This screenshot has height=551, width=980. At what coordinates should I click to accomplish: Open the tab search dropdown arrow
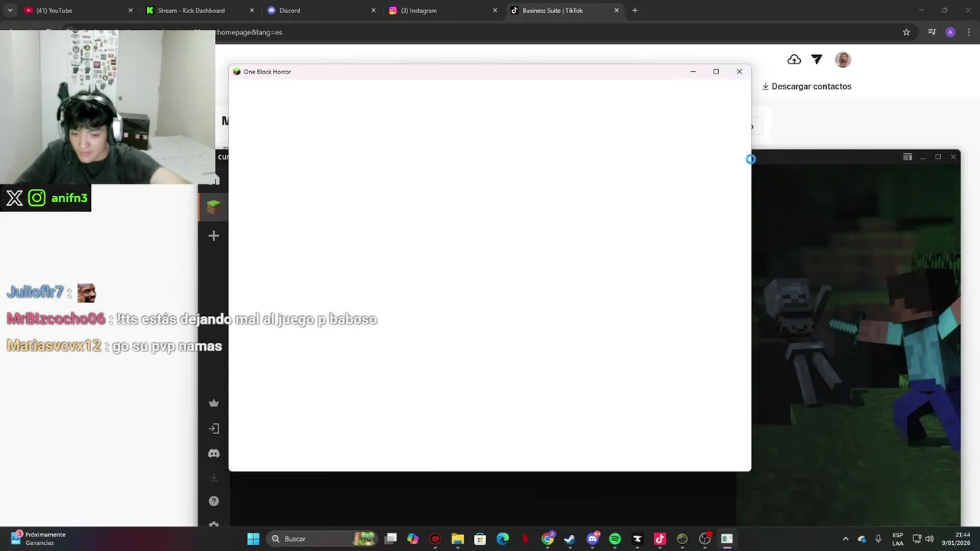coord(10,11)
